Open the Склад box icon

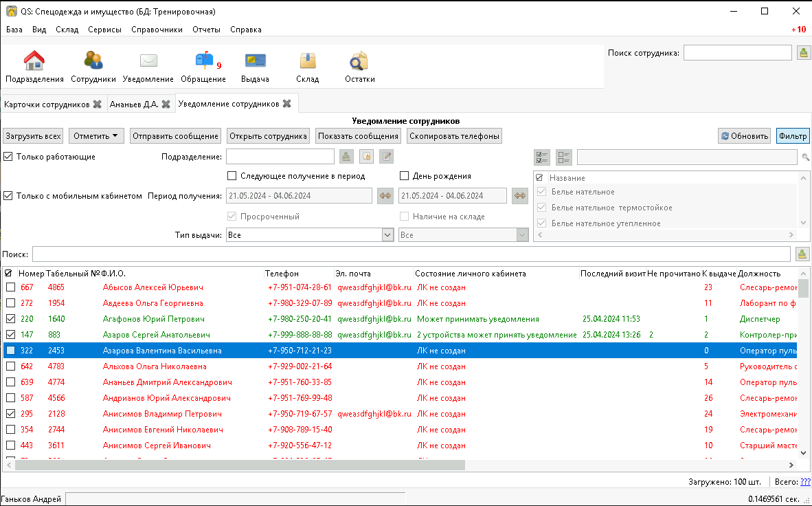tap(308, 60)
